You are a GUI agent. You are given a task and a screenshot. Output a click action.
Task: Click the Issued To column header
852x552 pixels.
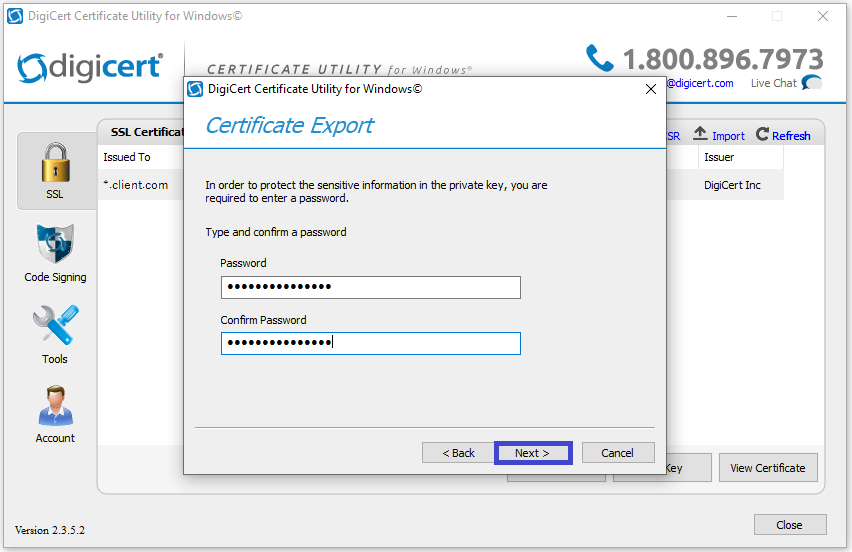127,157
